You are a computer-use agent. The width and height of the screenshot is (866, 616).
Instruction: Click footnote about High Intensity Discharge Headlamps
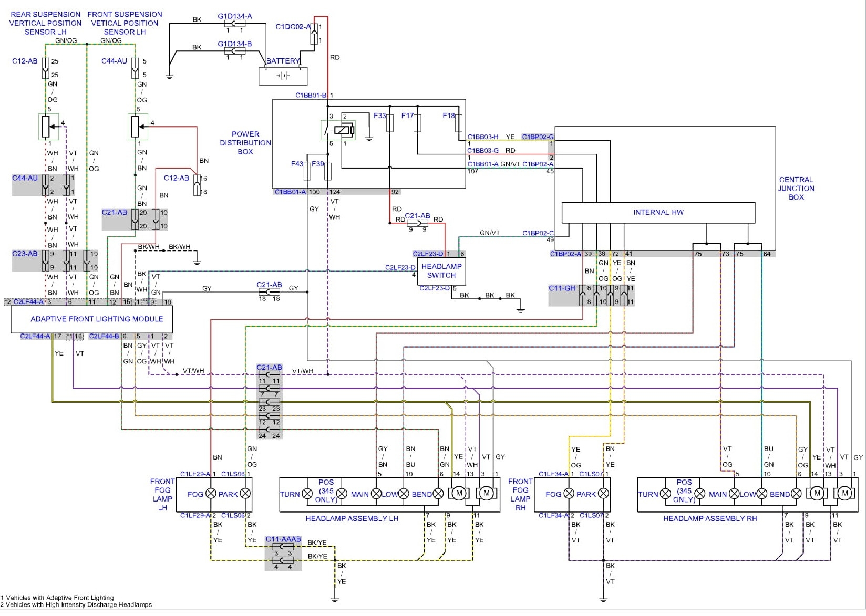(76, 604)
